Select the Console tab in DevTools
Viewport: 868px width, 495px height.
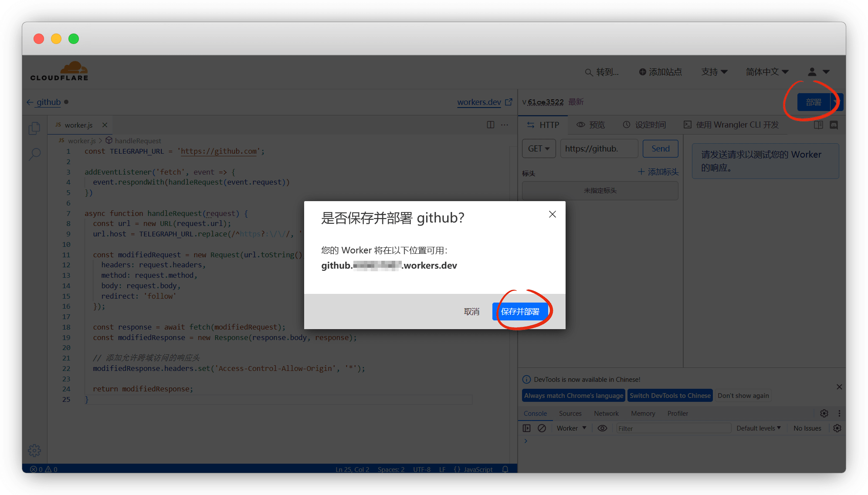535,414
